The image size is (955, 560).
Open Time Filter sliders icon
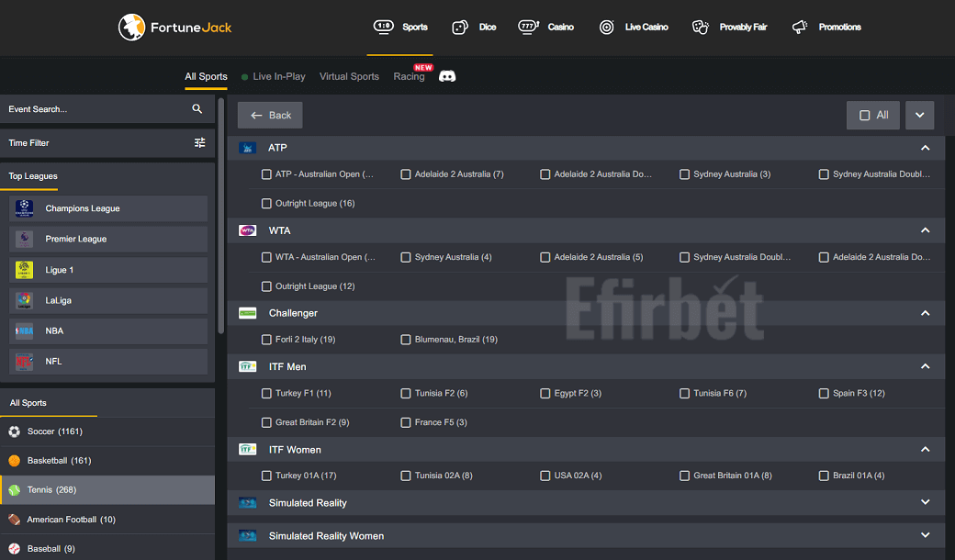200,142
